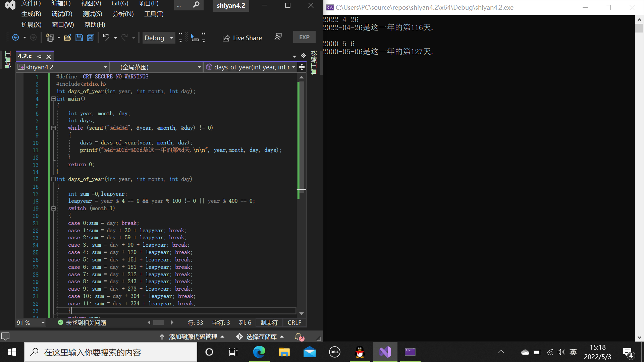Collapse the while loop block
Image resolution: width=644 pixels, height=362 pixels.
53,128
